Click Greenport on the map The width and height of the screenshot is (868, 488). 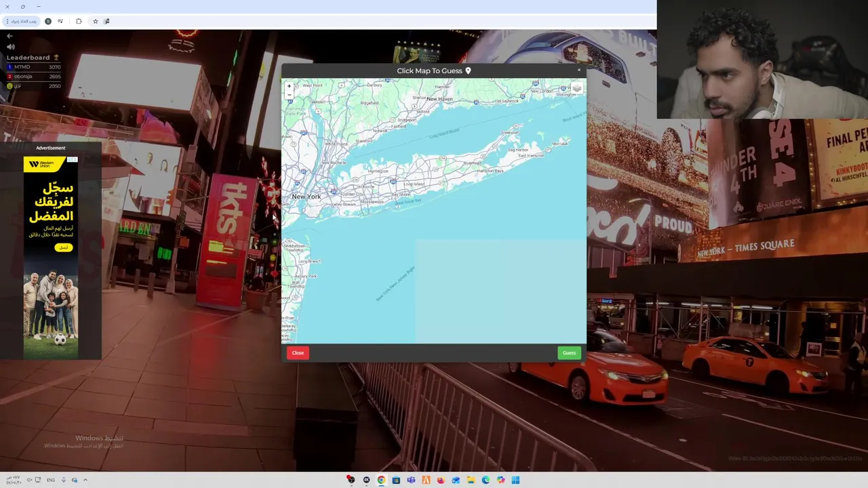coord(509,133)
